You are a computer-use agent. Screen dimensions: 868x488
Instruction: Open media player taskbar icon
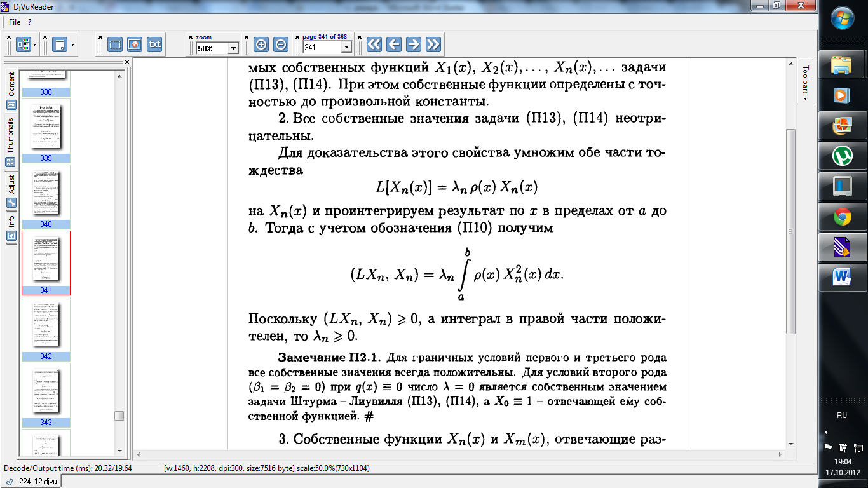click(x=842, y=95)
